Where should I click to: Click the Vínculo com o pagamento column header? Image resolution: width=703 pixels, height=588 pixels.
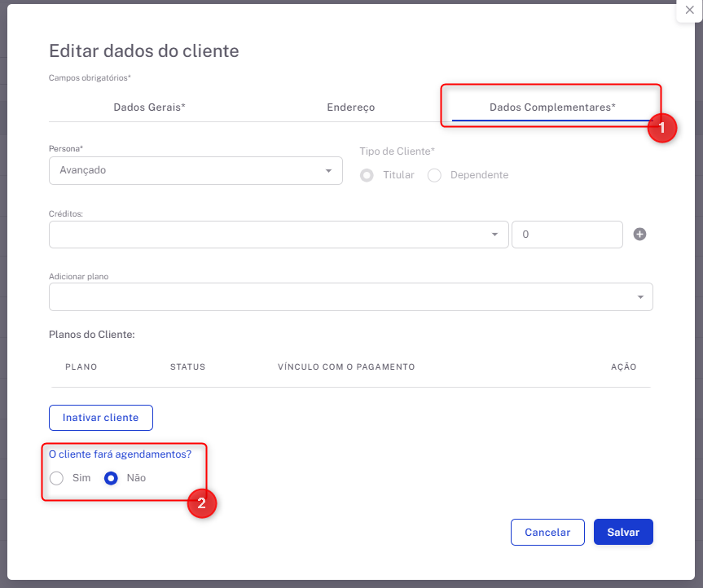pyautogui.click(x=346, y=367)
